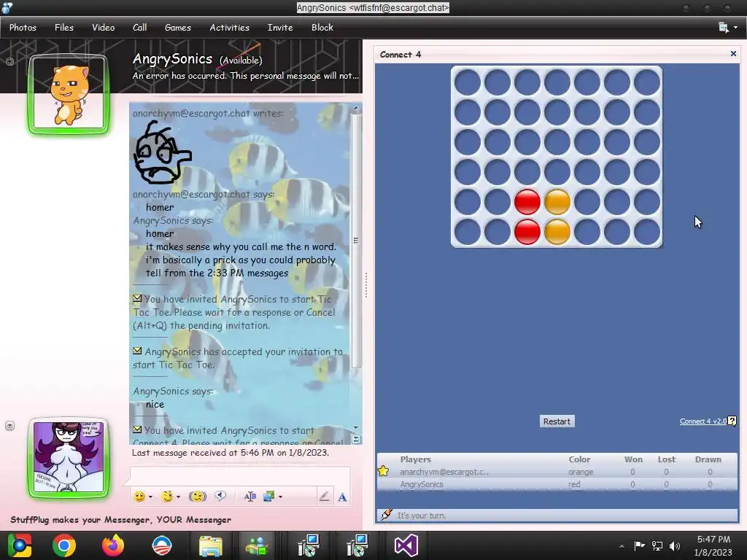Click AngrySonics' display picture
This screenshot has height=560, width=747.
69,93
